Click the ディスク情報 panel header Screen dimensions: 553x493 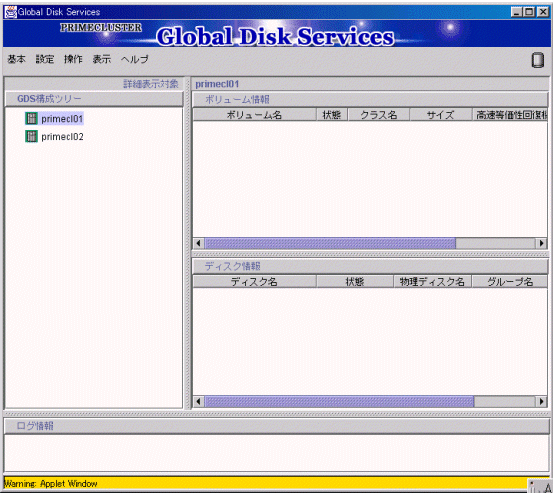tap(370, 267)
